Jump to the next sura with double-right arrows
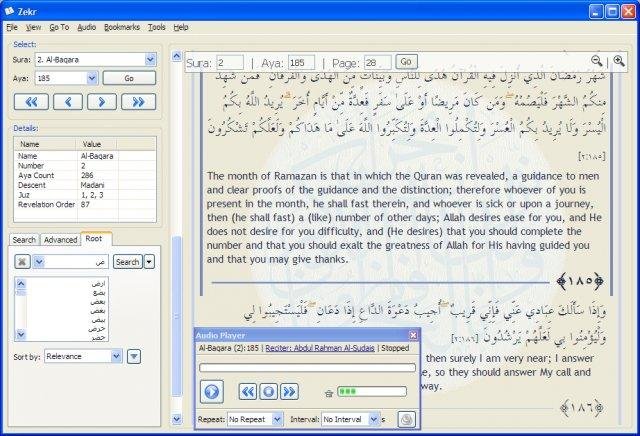 tap(138, 102)
